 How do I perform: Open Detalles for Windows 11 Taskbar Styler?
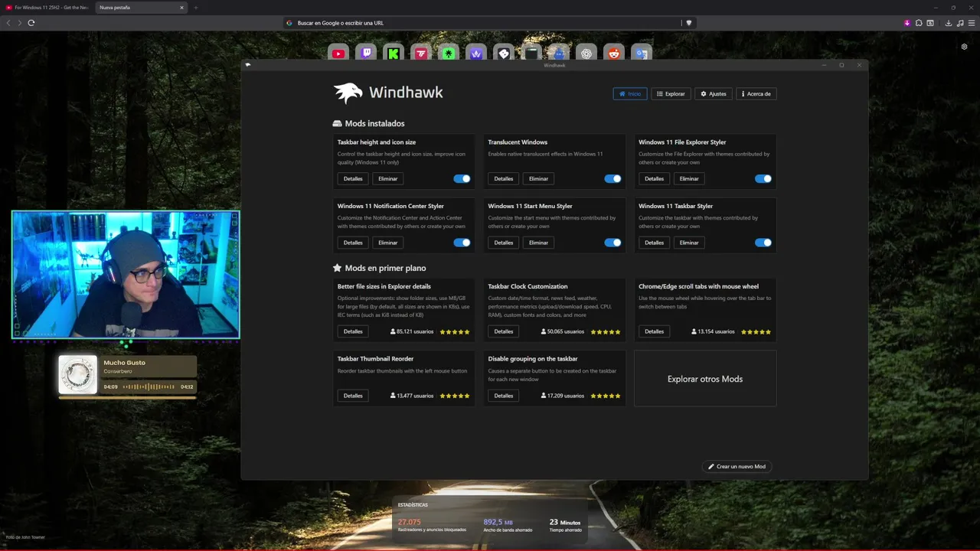655,243
